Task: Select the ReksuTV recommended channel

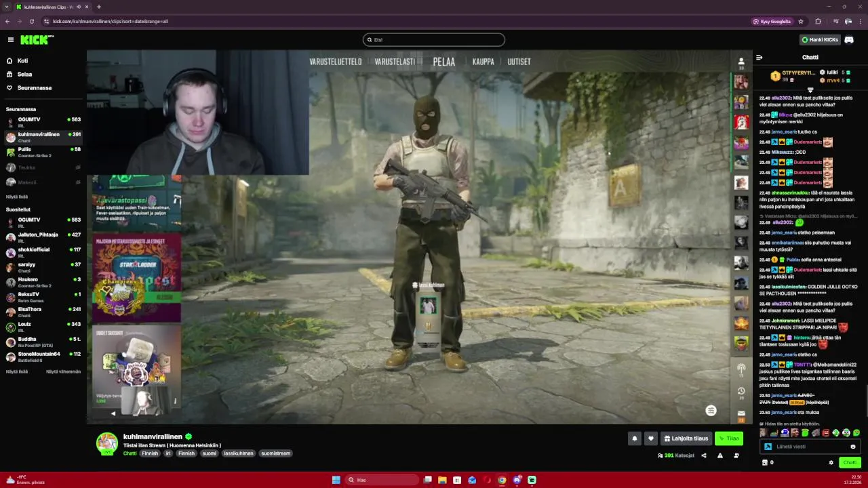Action: point(43,296)
